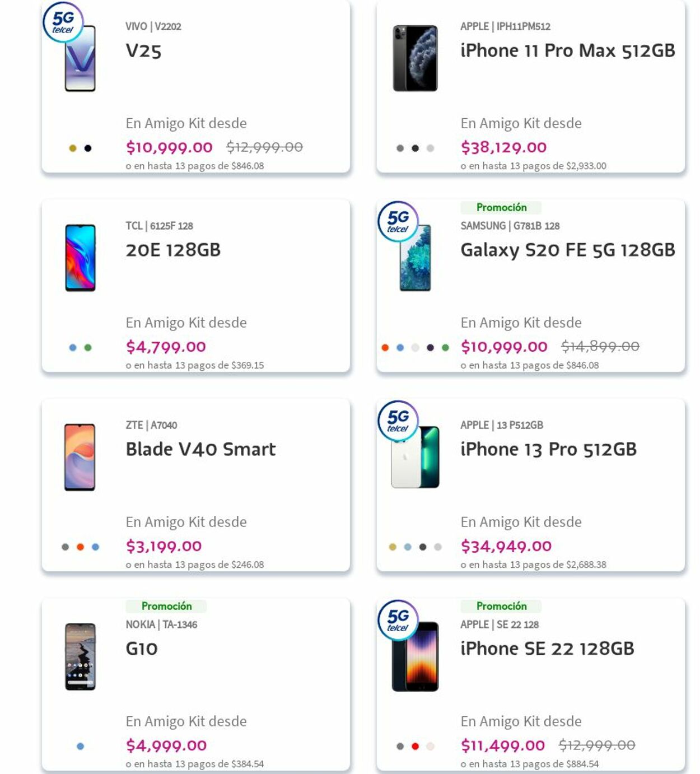Click the 5G Telcel badge on V25

pyautogui.click(x=63, y=22)
